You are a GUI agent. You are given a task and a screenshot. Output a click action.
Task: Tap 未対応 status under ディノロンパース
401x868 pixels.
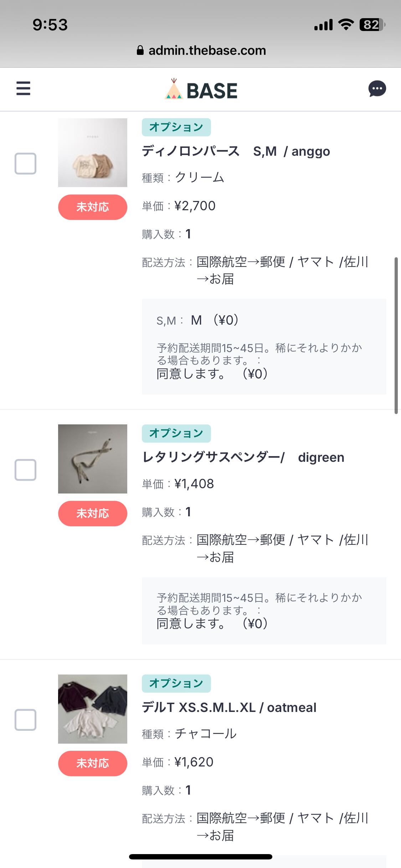click(93, 207)
